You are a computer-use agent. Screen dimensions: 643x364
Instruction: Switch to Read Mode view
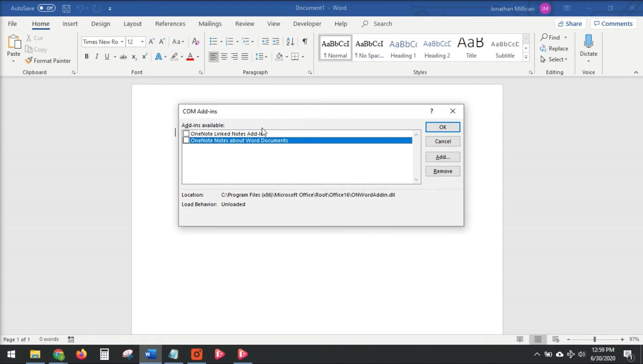520,339
